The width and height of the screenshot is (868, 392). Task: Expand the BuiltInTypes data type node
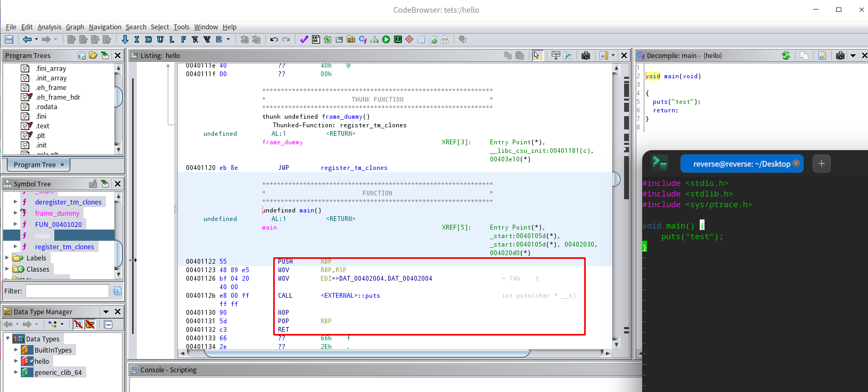[16, 350]
